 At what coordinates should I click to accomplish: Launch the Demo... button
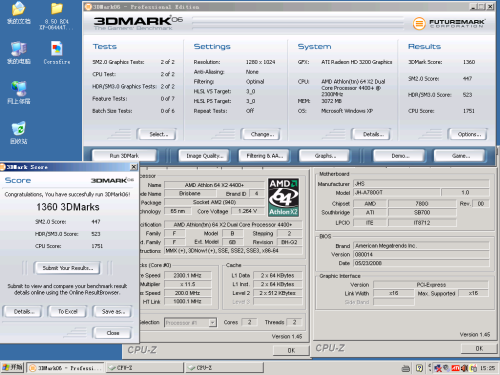(x=399, y=156)
